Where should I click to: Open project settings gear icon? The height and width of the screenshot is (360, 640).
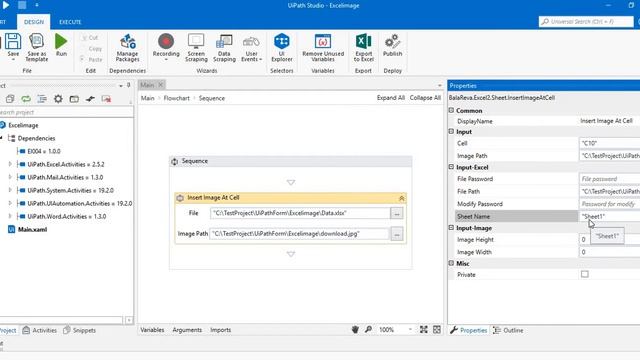point(58,99)
